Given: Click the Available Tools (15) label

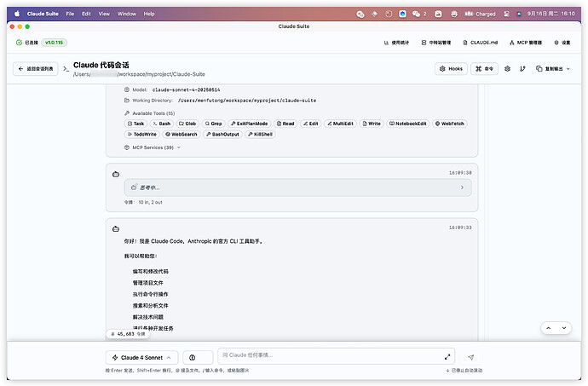Looking at the screenshot, I should [x=153, y=113].
